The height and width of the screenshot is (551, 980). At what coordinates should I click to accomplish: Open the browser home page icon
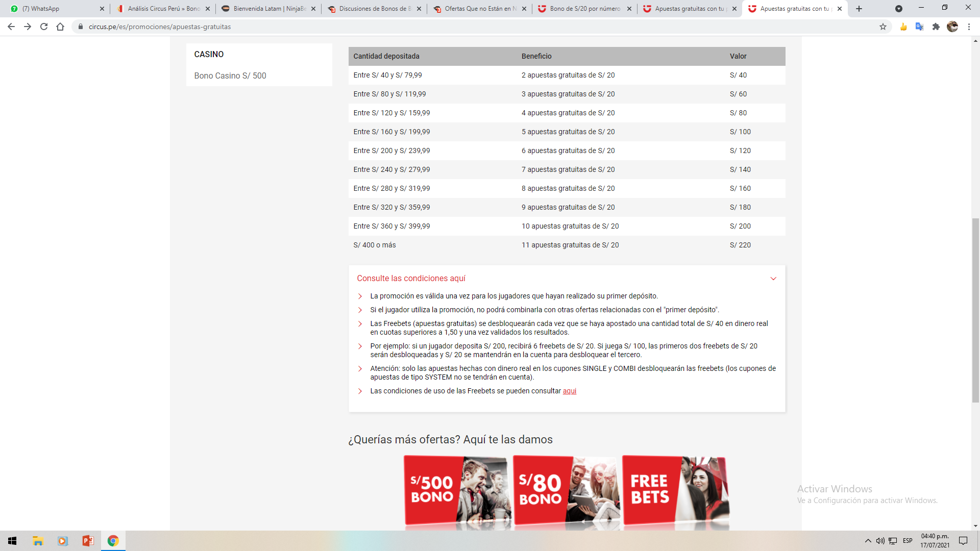(x=60, y=27)
